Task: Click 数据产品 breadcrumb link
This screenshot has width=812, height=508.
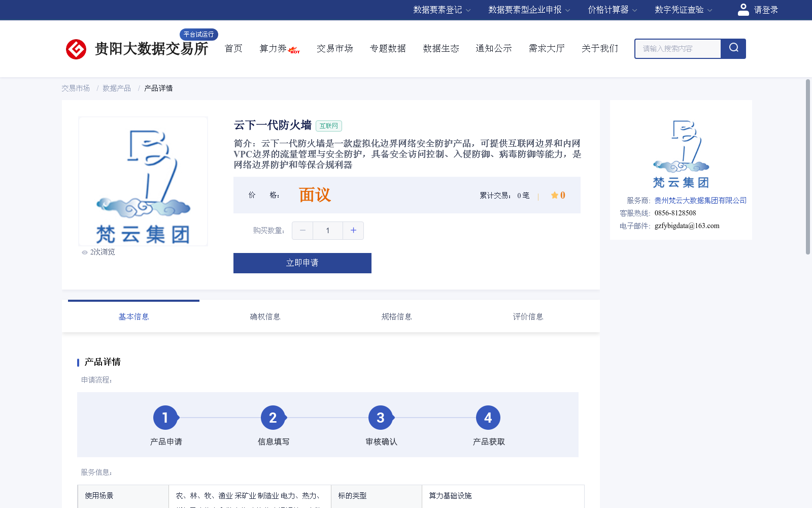Action: click(117, 88)
